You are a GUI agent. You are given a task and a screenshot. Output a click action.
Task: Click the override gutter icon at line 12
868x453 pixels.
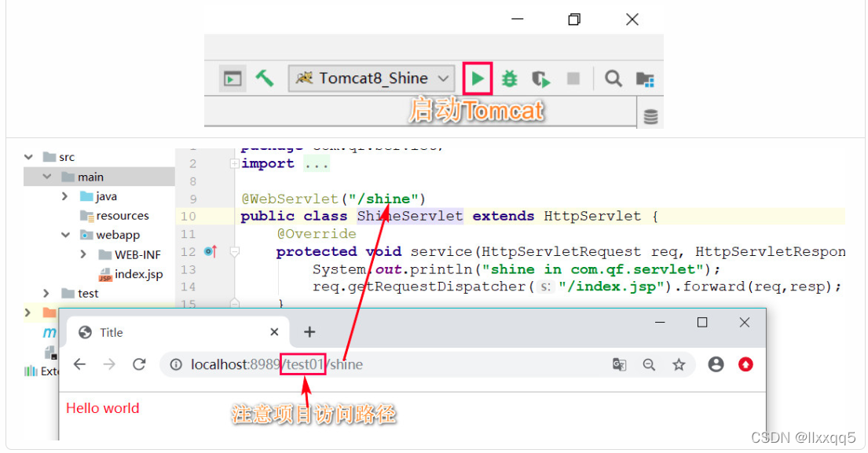click(x=211, y=252)
